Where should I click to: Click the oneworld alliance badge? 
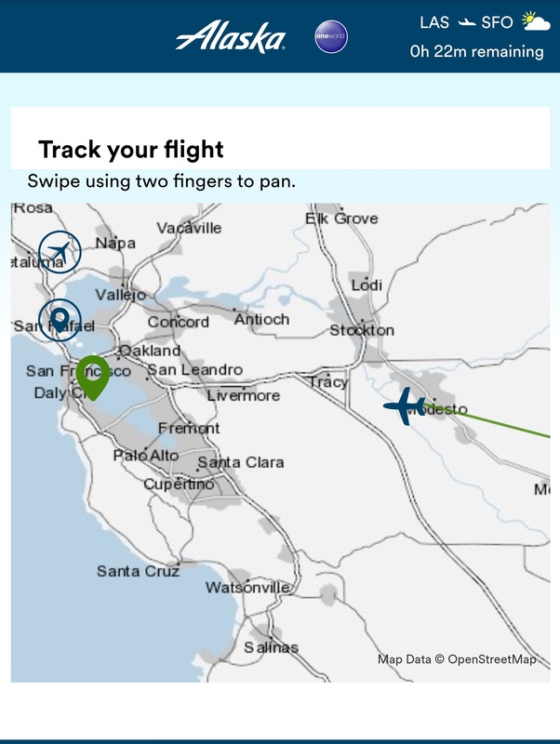pos(330,36)
